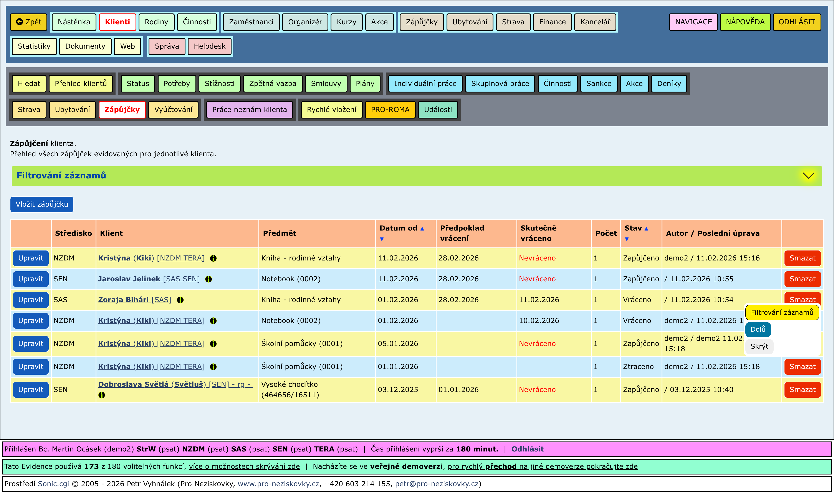Sort Stav column ascending arrow

tap(646, 229)
